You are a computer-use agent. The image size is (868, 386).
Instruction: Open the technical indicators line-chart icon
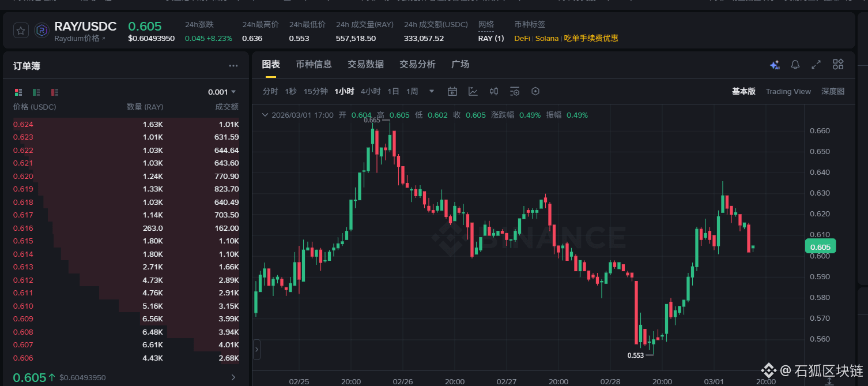click(x=473, y=91)
